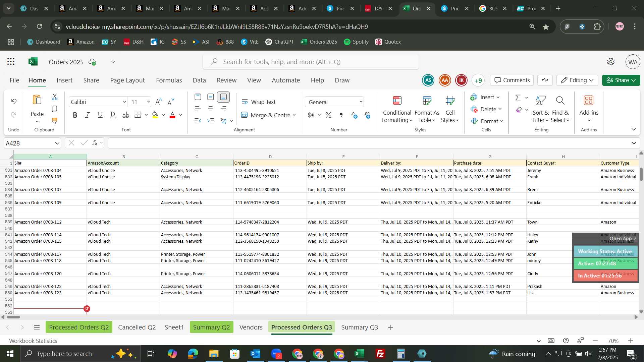The image size is (644, 362).
Task: Open the borders dropdown arrow
Action: click(146, 115)
